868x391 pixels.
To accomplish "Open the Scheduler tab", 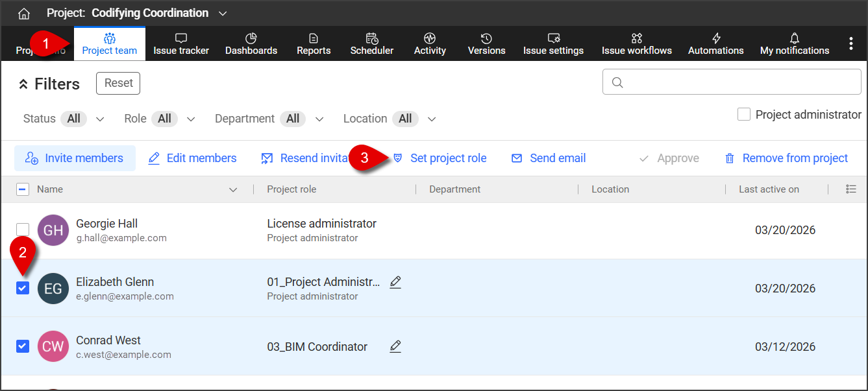I will click(x=372, y=44).
